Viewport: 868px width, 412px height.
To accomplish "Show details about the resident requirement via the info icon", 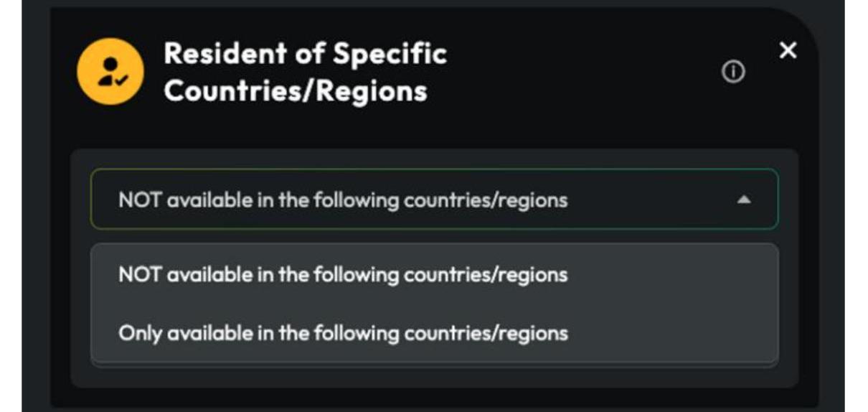I will click(732, 72).
